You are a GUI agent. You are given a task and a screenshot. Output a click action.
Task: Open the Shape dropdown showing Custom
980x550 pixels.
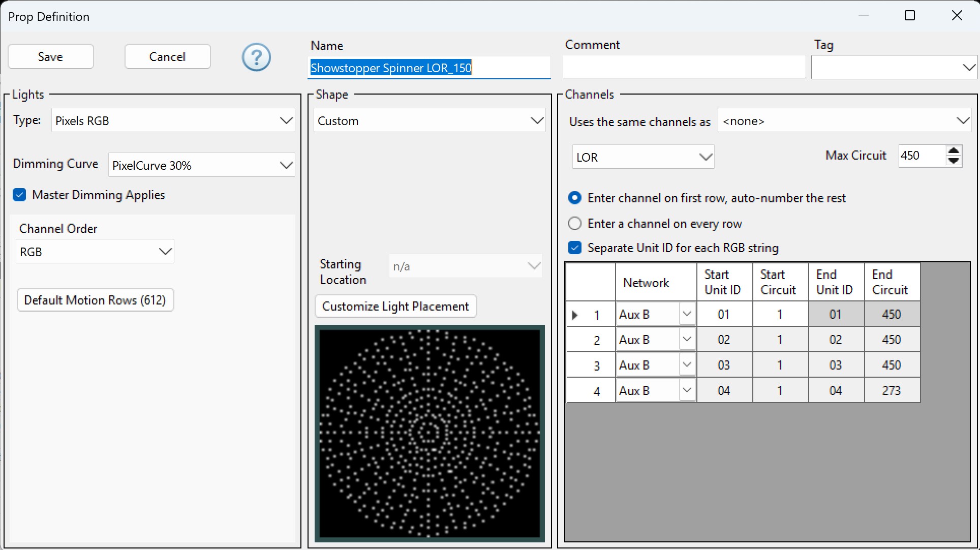(535, 120)
